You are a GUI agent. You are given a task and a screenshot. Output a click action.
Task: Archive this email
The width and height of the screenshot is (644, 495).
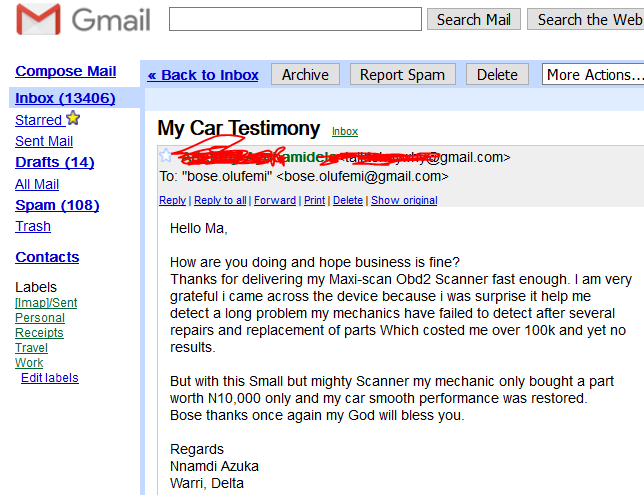click(x=305, y=75)
